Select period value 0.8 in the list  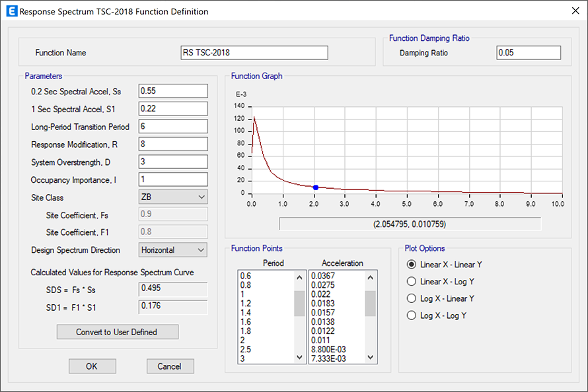click(246, 285)
